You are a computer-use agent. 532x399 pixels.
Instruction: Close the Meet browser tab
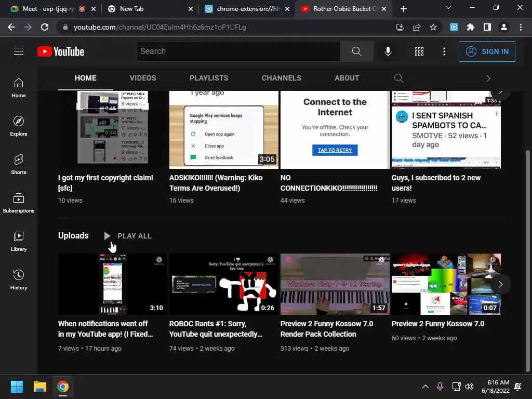[94, 9]
